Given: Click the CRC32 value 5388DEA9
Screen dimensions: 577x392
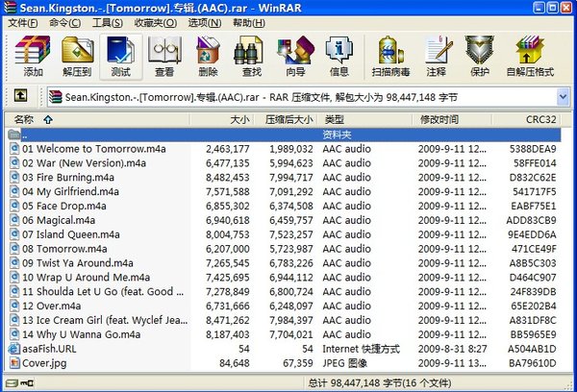Looking at the screenshot, I should pos(533,149).
